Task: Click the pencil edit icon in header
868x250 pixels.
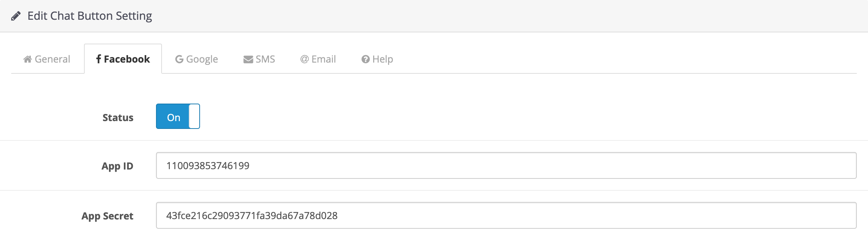Action: pyautogui.click(x=16, y=16)
